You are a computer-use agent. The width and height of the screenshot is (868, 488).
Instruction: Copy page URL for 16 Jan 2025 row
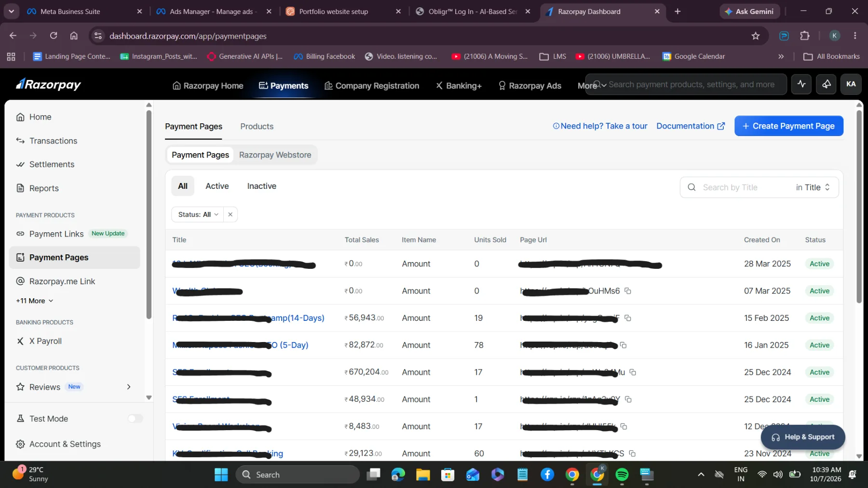pos(623,345)
